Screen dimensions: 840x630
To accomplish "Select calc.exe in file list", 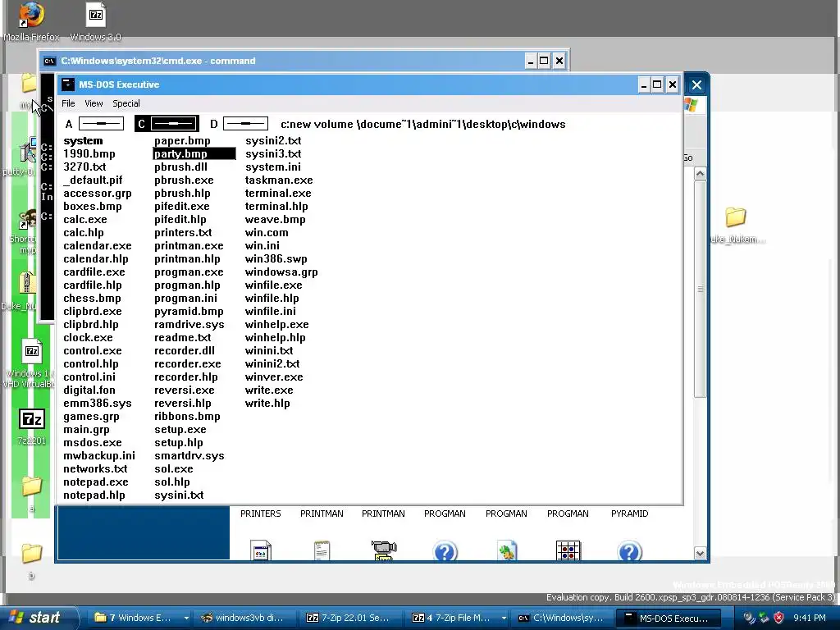I will pos(85,220).
